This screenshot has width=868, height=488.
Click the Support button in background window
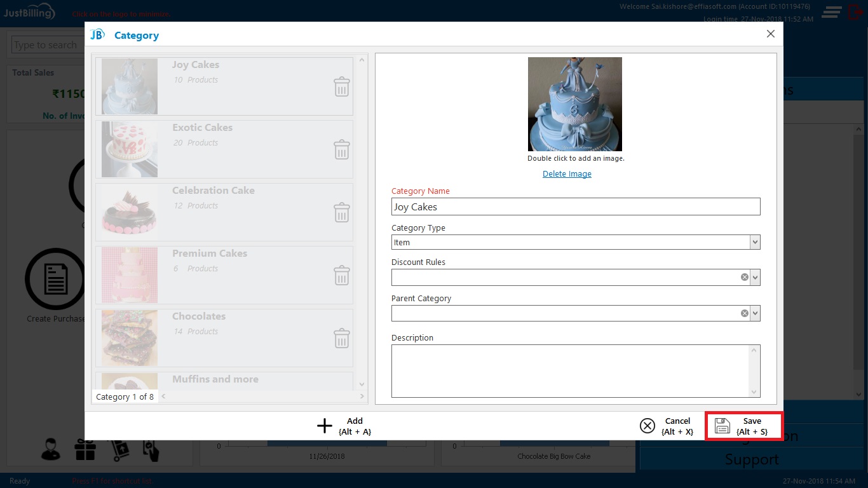click(752, 459)
